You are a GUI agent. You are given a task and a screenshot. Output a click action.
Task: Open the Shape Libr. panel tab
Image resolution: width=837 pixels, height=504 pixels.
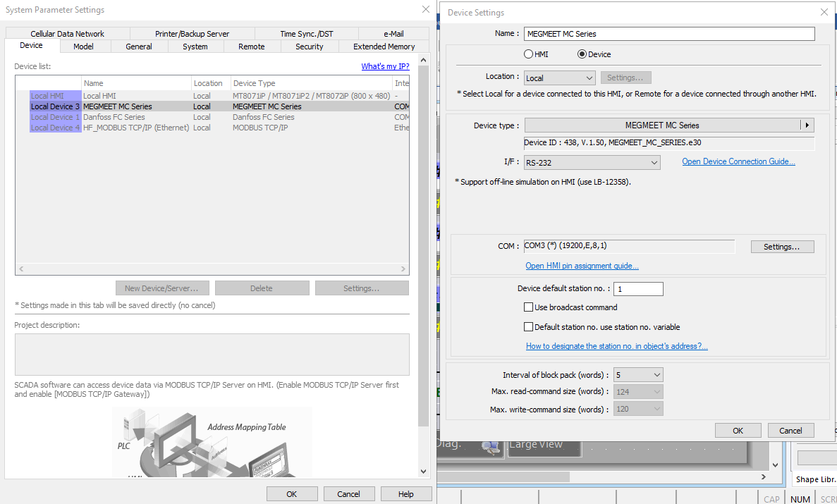816,479
